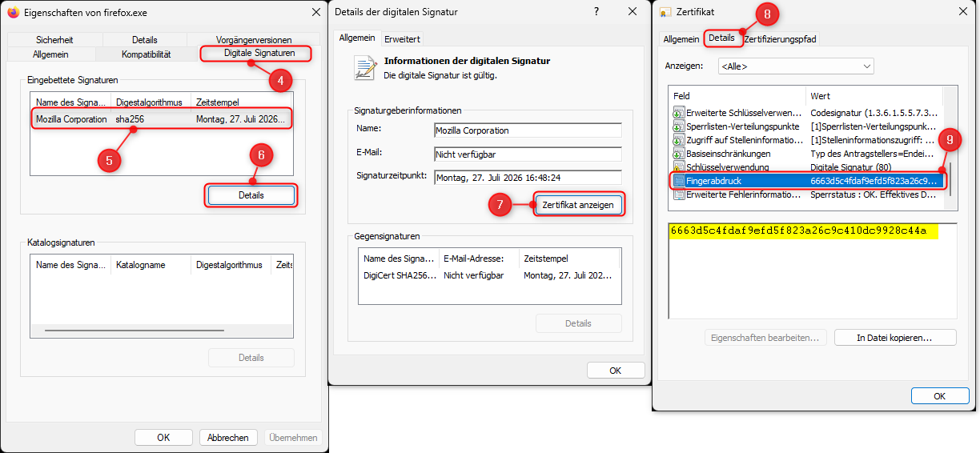This screenshot has width=980, height=453.
Task: Click the Zertifikat anzeigen button
Action: coord(578,205)
